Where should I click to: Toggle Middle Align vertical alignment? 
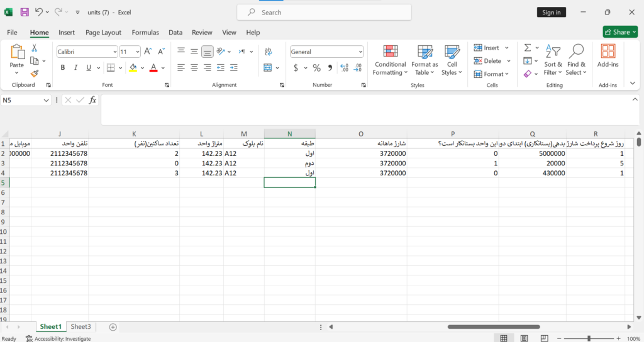pos(194,52)
